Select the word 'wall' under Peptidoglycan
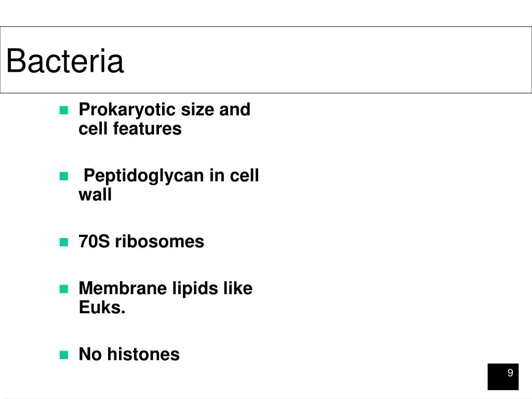The image size is (532, 399). pos(95,195)
